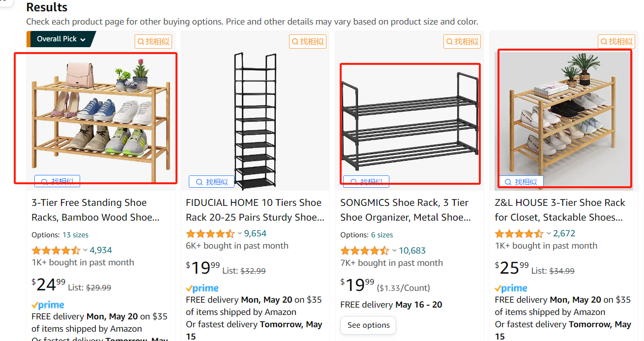
Task: Open the 6 sizes options link
Action: 382,235
